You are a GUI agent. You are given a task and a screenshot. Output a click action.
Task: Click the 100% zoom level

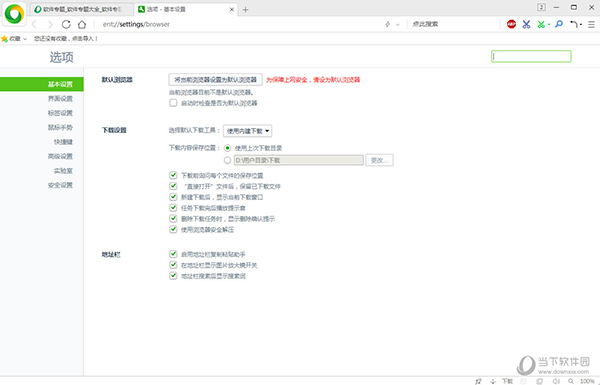[x=587, y=381]
